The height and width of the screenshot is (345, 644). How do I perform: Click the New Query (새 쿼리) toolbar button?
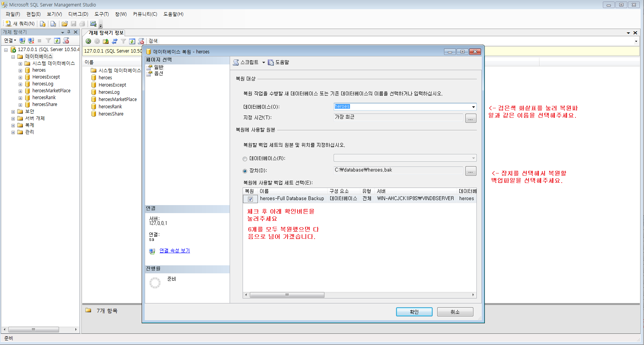click(20, 24)
